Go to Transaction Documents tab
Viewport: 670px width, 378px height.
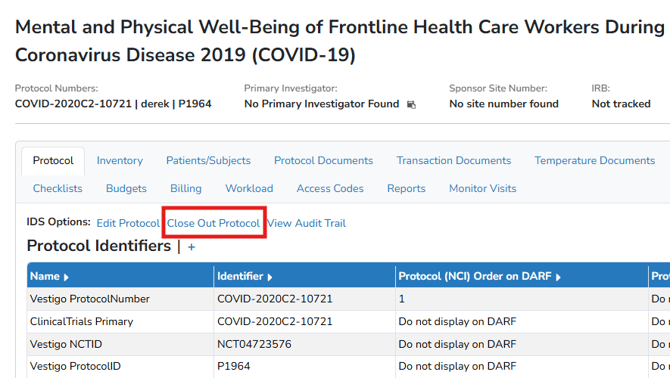pyautogui.click(x=454, y=161)
